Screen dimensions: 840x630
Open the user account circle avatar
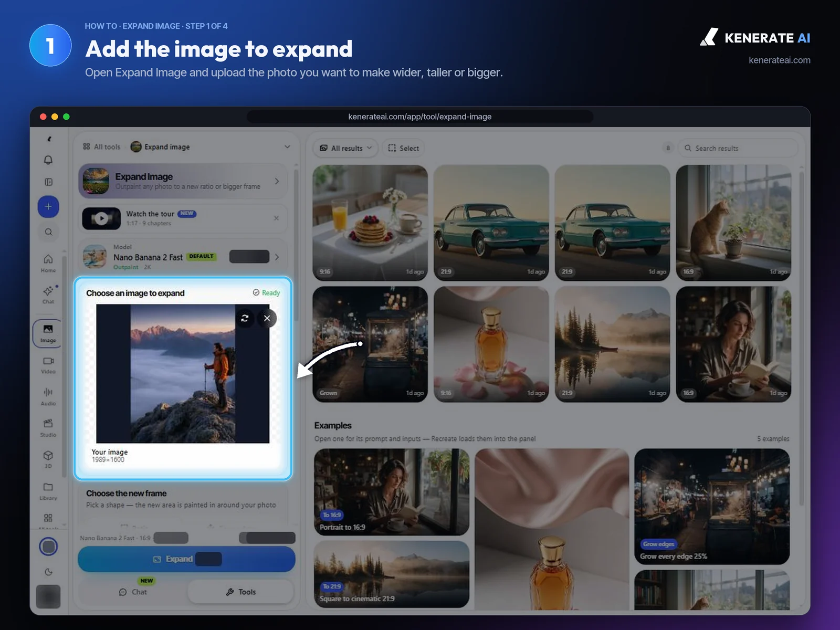48,547
